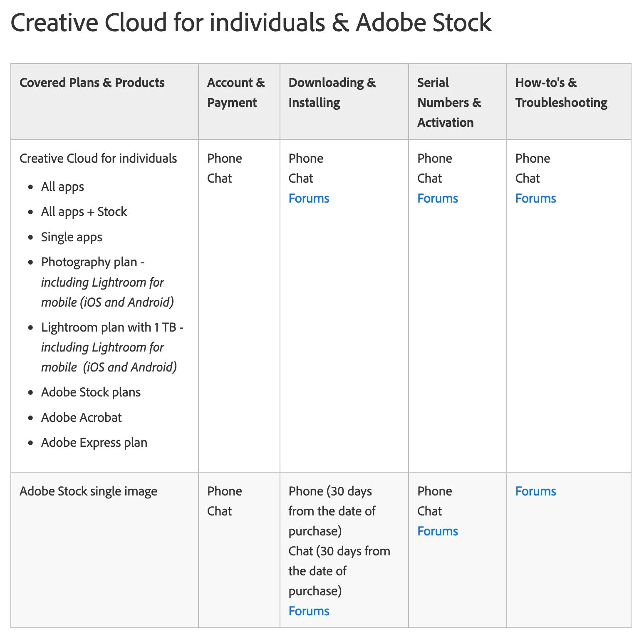Viewport: 644px width, 644px height.
Task: Click the Account & Payment column header
Action: click(x=236, y=92)
